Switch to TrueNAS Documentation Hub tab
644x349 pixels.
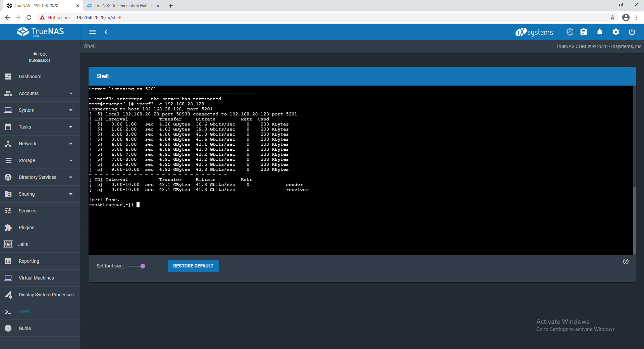point(121,6)
